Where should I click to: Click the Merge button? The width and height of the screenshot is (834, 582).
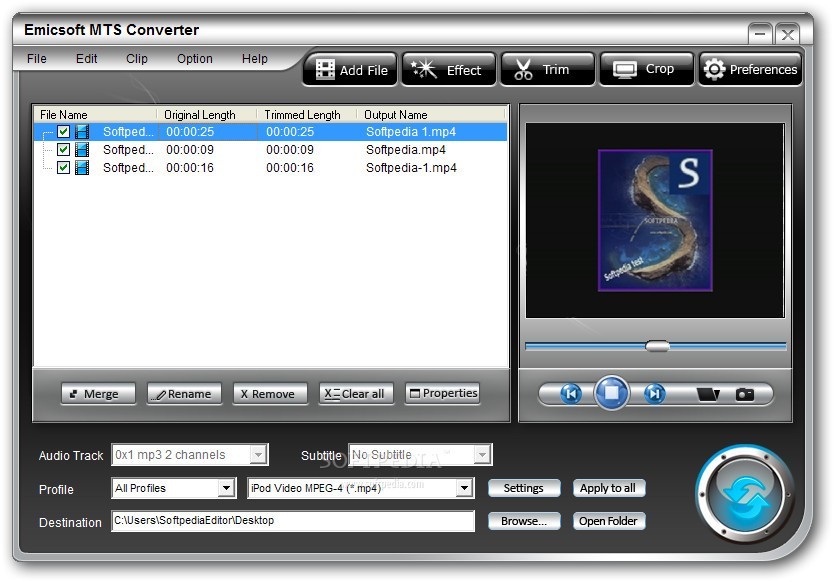coord(98,394)
